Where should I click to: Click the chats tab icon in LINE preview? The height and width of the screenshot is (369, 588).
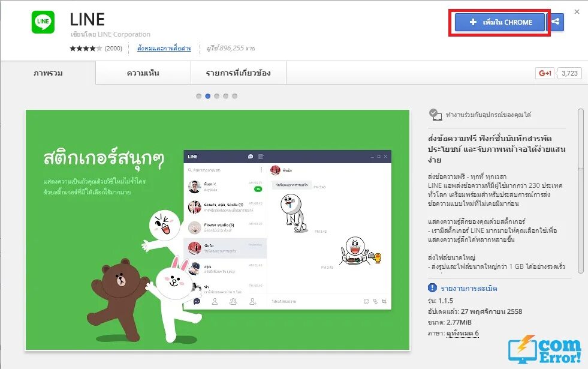click(x=197, y=301)
